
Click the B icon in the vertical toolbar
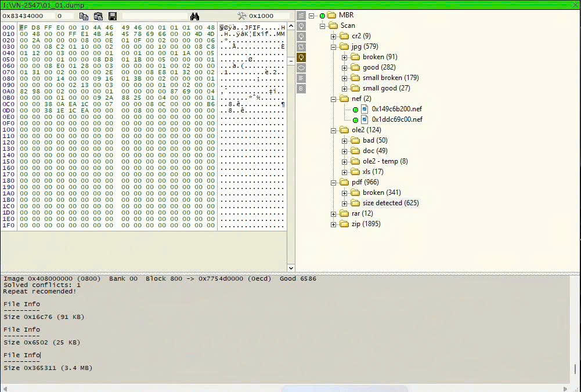tap(301, 89)
